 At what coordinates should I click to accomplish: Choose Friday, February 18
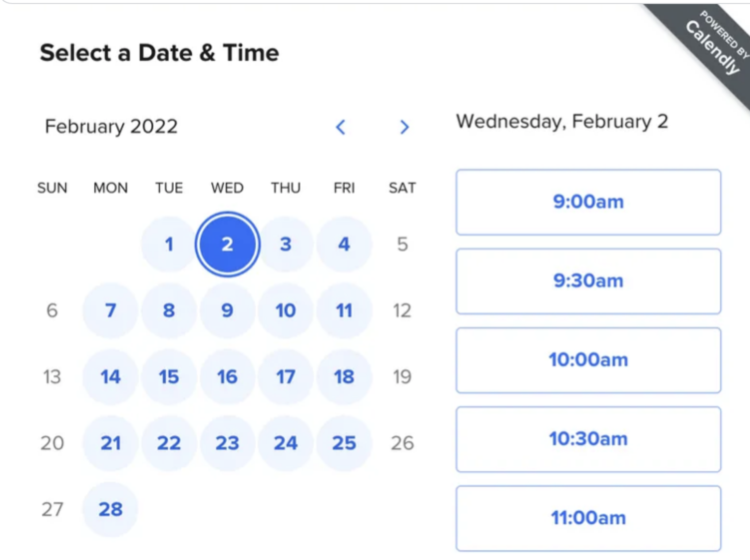[x=344, y=376]
